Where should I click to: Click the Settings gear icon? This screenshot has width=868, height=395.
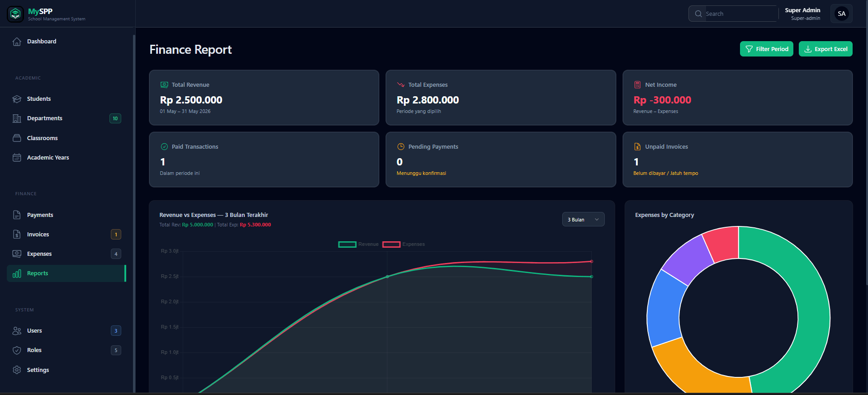tap(17, 370)
